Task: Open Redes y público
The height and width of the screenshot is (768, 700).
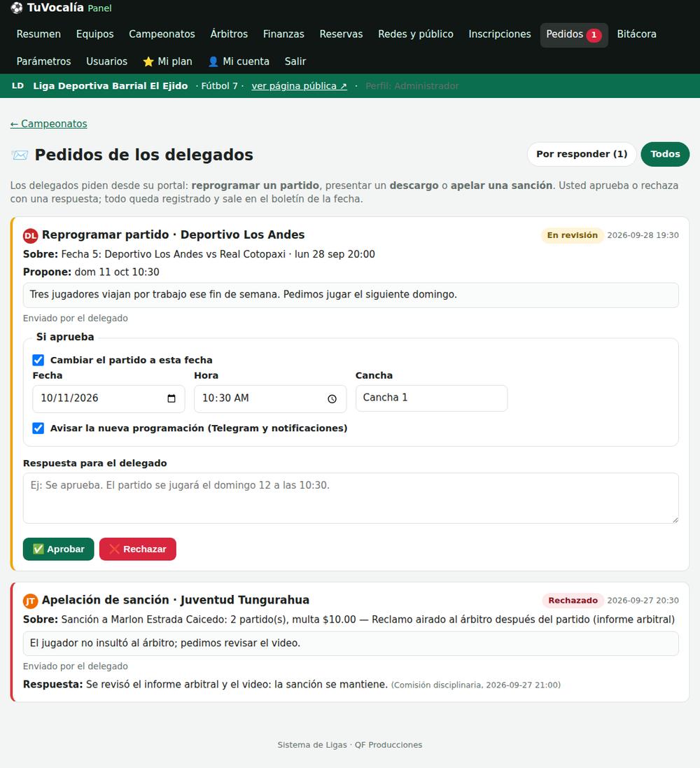Action: coord(416,34)
